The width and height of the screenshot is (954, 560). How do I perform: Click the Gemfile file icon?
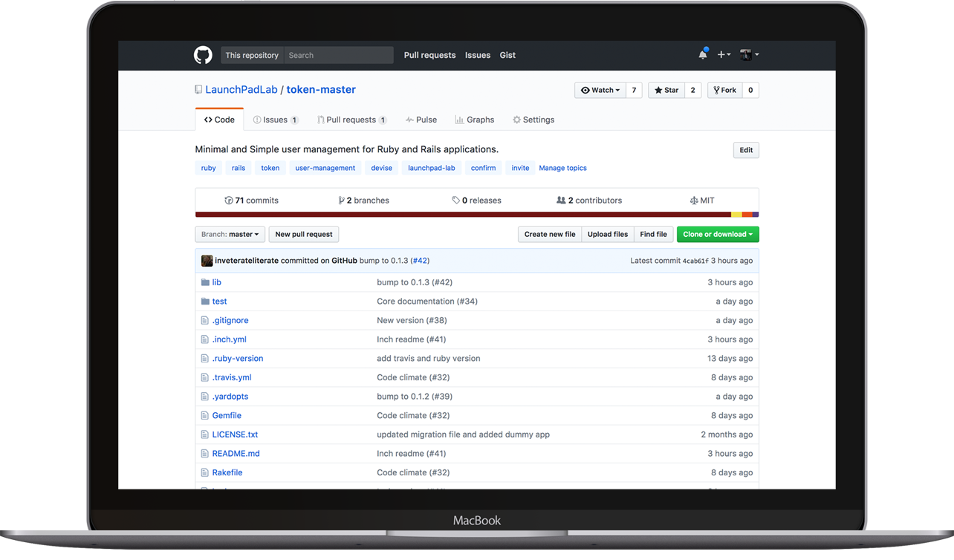coord(205,416)
